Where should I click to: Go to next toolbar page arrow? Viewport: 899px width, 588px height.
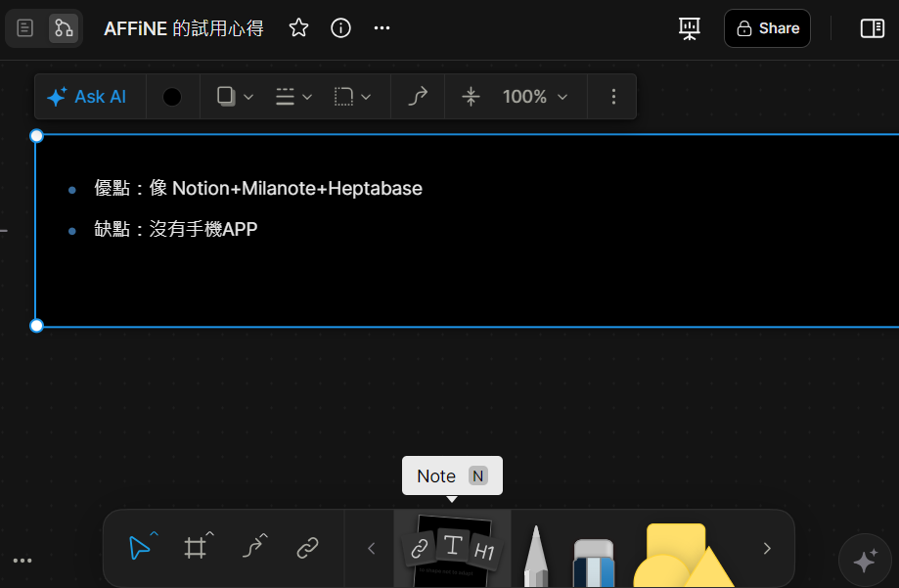[767, 549]
